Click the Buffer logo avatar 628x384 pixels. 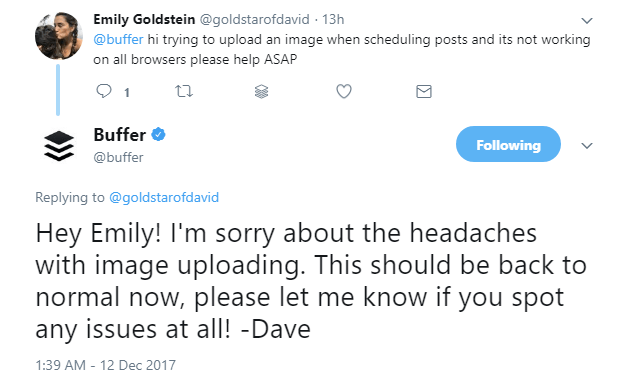point(59,146)
